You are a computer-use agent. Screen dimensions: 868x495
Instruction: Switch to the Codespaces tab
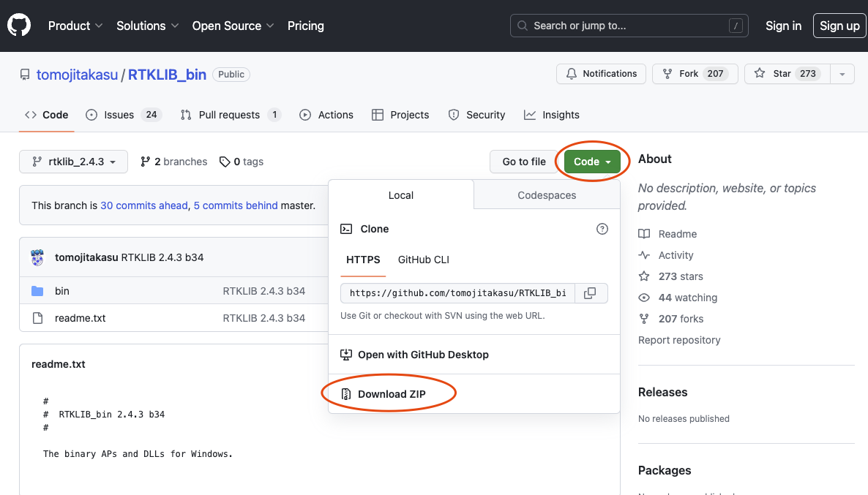[x=545, y=194]
